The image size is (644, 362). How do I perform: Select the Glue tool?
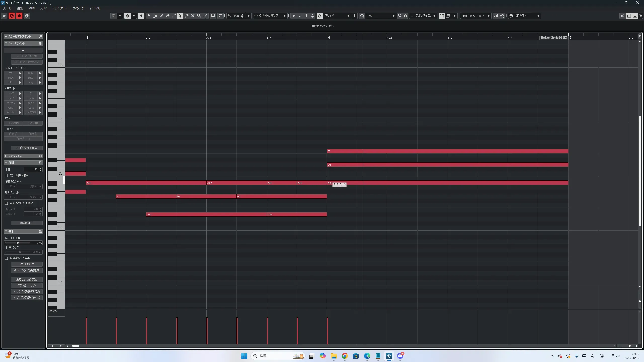click(x=187, y=16)
